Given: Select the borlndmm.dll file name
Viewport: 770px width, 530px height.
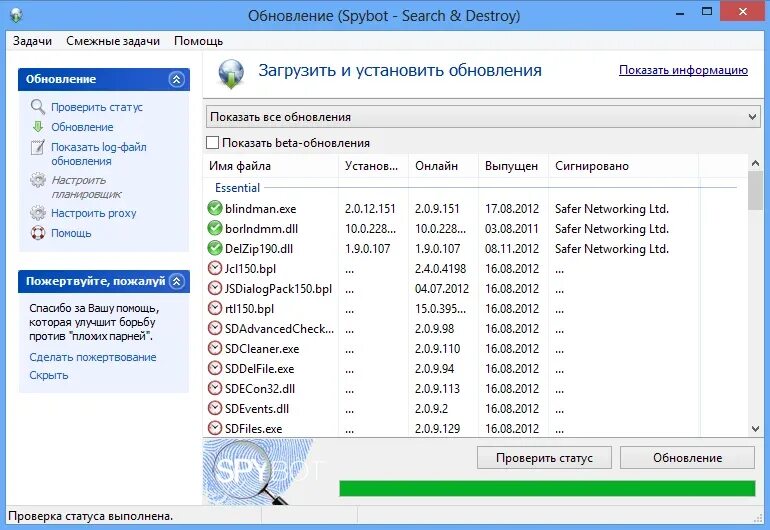Looking at the screenshot, I should pos(261,229).
